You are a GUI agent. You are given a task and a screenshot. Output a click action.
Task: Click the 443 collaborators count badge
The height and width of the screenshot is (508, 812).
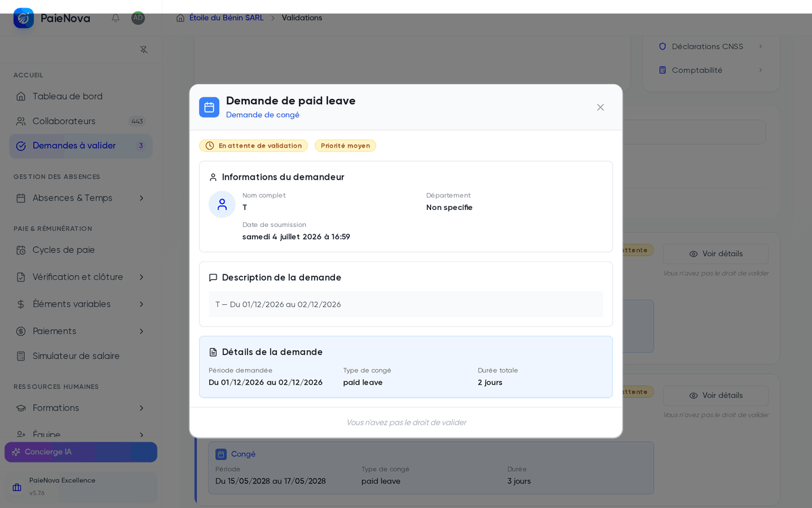[137, 121]
